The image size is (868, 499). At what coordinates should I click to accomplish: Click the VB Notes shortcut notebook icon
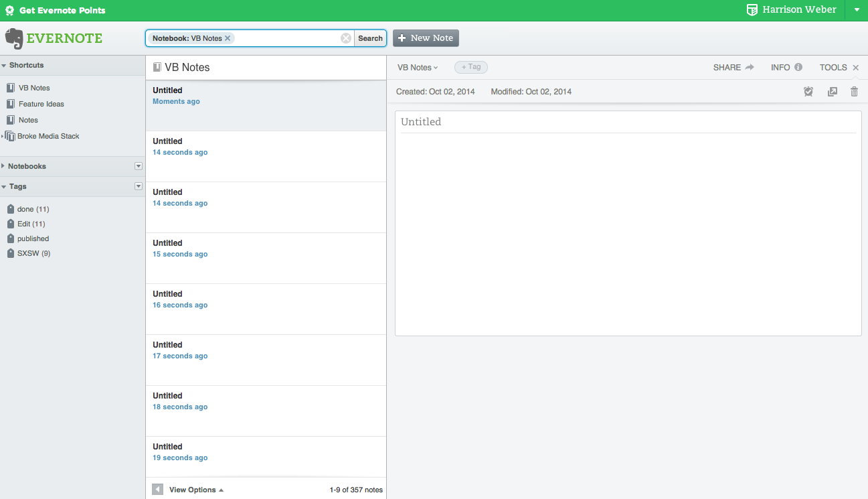coord(11,88)
